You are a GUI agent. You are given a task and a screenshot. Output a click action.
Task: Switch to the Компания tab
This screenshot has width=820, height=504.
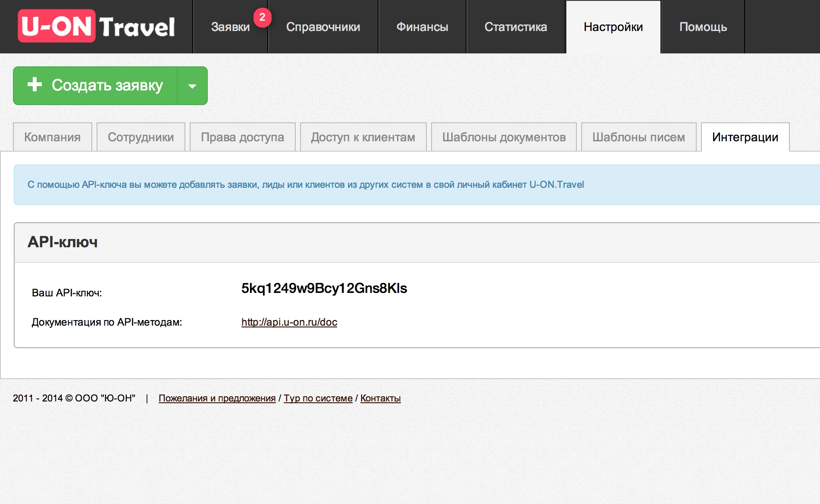point(53,137)
